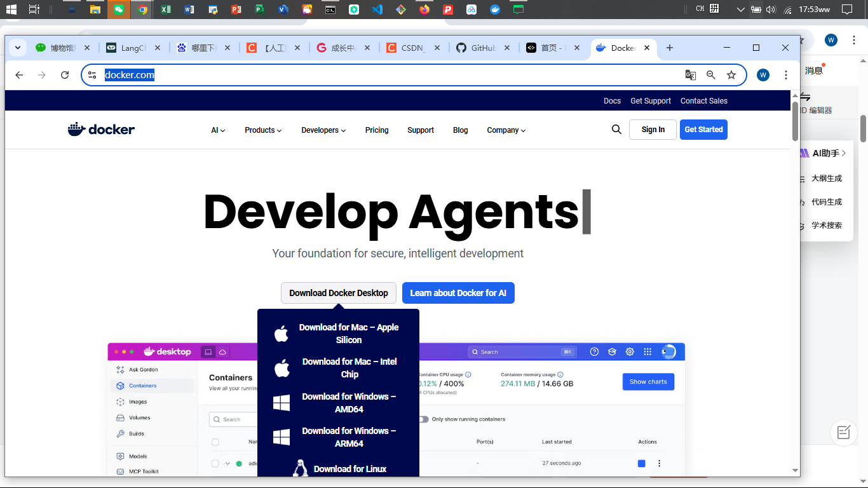The width and height of the screenshot is (868, 488).
Task: Open the help icon in the Docker Desktop header
Action: (x=595, y=352)
